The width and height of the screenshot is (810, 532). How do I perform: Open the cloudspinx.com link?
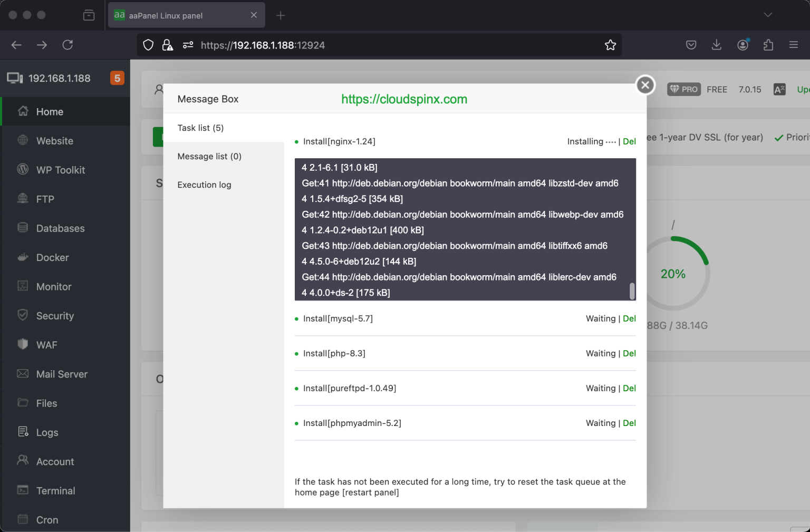click(x=404, y=99)
